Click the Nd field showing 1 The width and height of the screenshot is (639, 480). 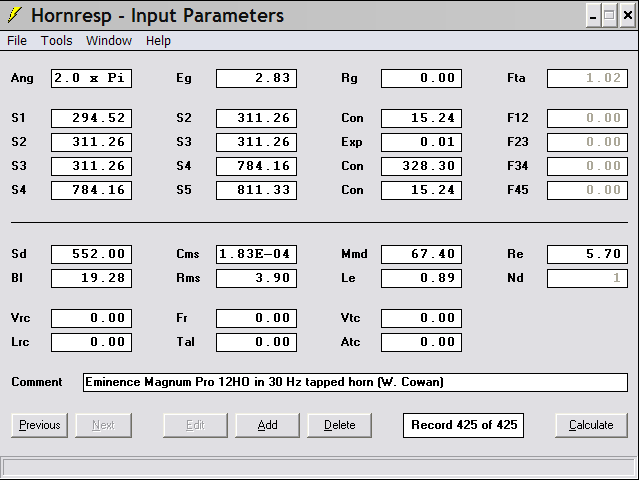pyautogui.click(x=587, y=278)
